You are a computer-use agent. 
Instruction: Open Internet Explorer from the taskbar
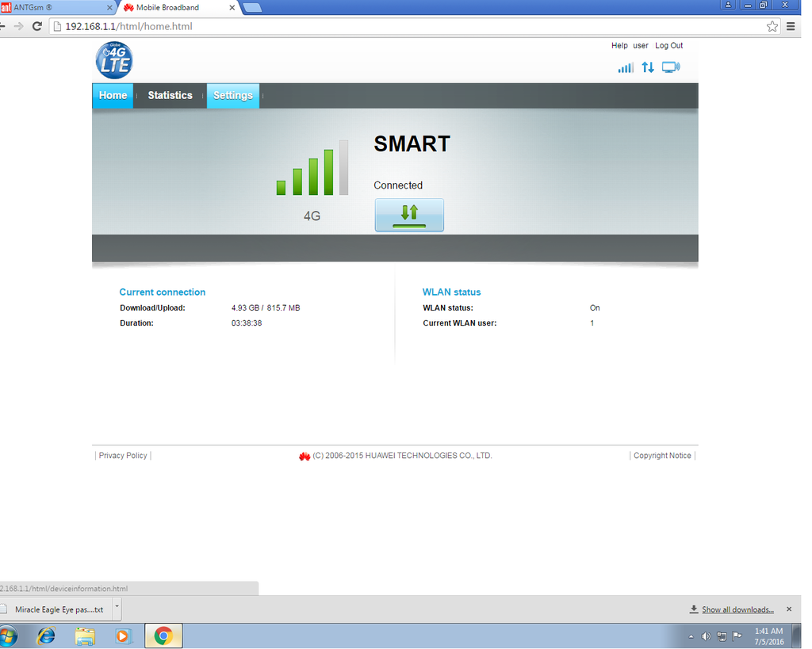tap(46, 636)
